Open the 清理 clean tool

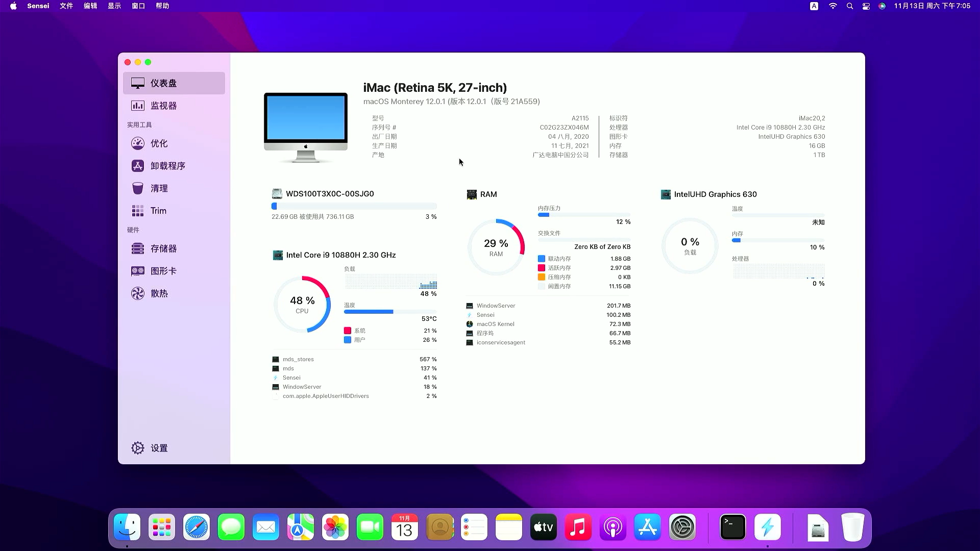click(x=159, y=188)
